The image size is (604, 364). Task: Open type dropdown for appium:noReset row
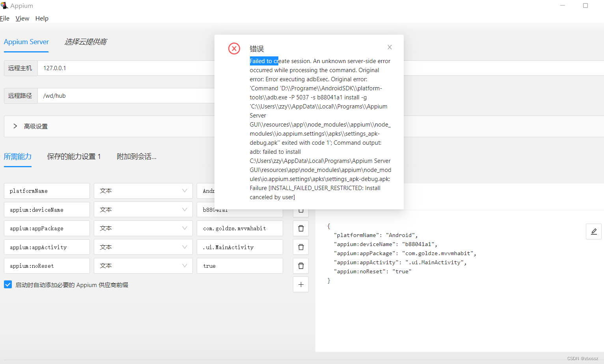(x=143, y=266)
